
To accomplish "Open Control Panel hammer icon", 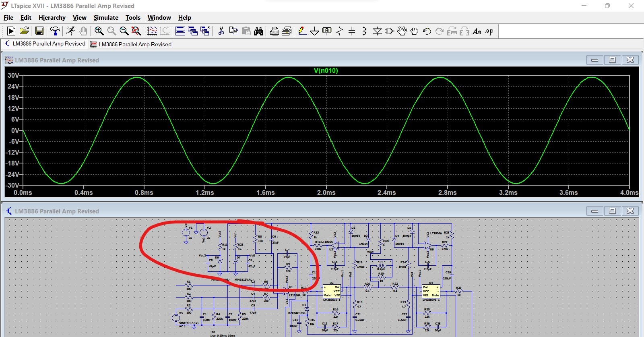I will (55, 31).
